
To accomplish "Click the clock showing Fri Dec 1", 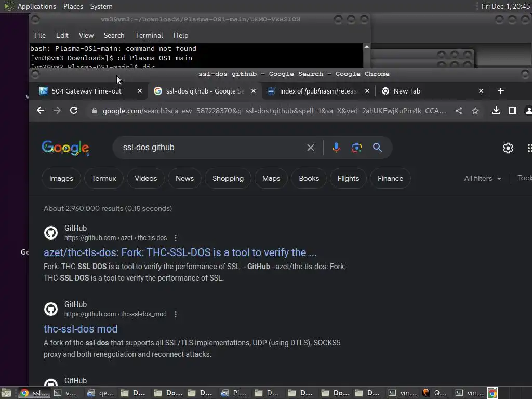I will (506, 6).
